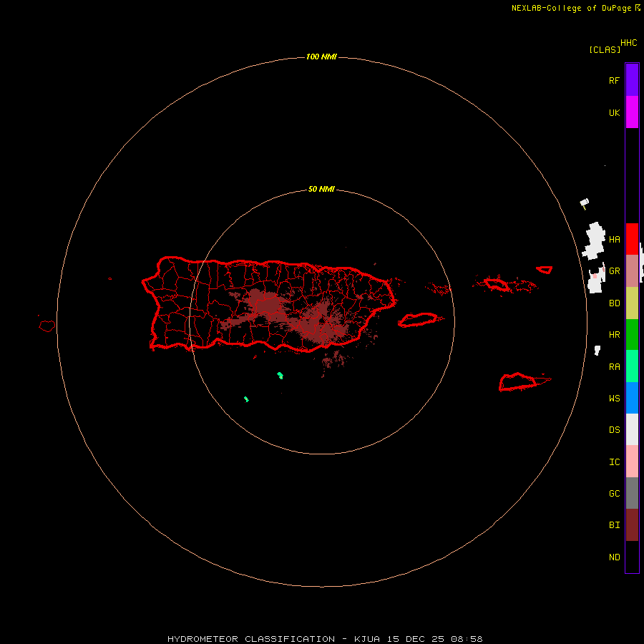Click the "ND" legend label
The width and height of the screenshot is (644, 644).
tap(615, 557)
